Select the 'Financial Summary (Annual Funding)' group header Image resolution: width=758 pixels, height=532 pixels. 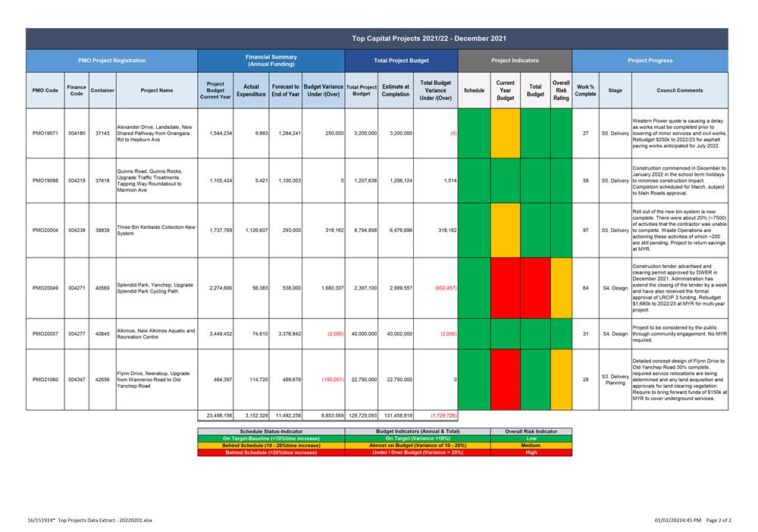[271, 61]
